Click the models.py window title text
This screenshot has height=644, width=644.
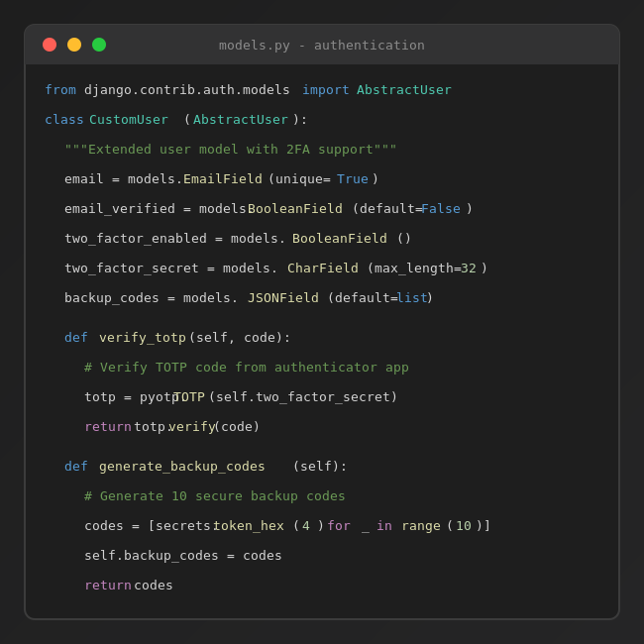click(x=321, y=45)
